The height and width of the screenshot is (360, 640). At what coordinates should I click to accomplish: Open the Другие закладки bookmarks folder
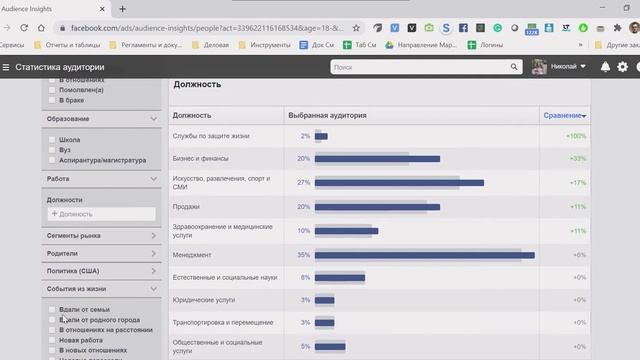[618, 45]
